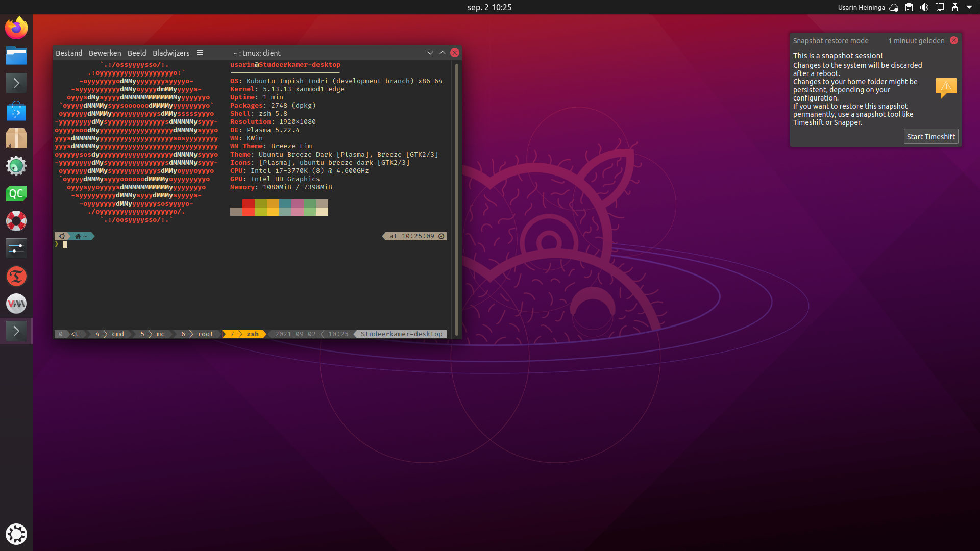
Task: Click the Kernel line 5.13.13-xanmod1-edge
Action: (x=287, y=89)
